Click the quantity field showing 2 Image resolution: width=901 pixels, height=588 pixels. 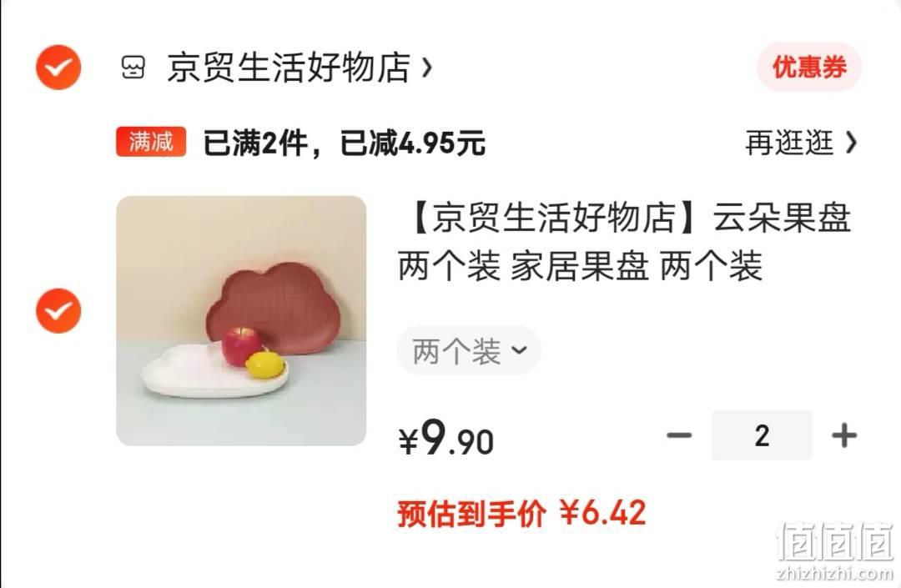point(762,435)
